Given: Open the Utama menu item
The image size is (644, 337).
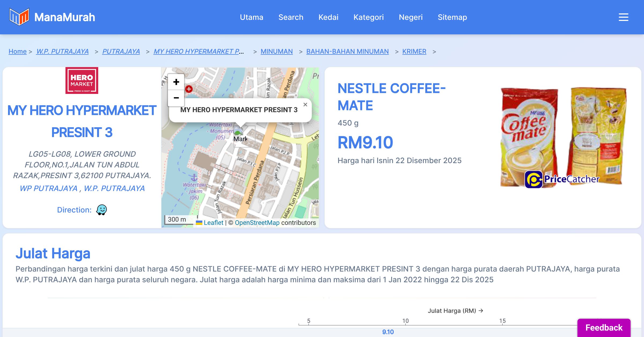Looking at the screenshot, I should point(251,17).
